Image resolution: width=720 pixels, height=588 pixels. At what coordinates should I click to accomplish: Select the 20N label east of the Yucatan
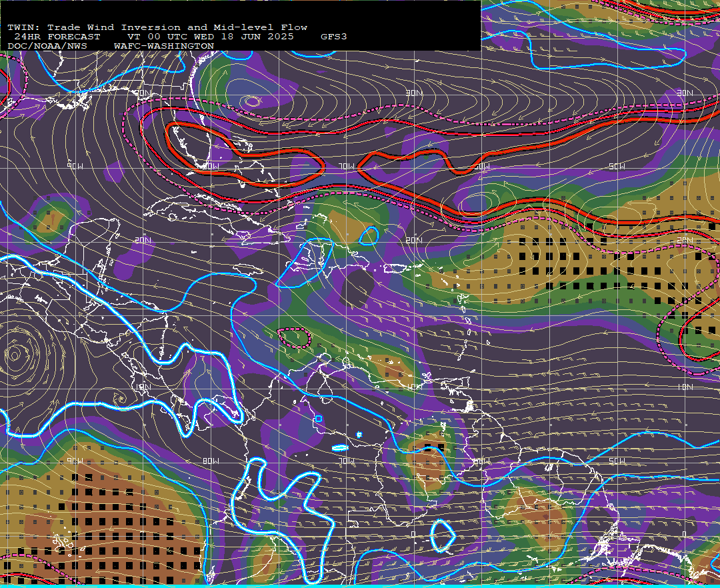pyautogui.click(x=143, y=240)
